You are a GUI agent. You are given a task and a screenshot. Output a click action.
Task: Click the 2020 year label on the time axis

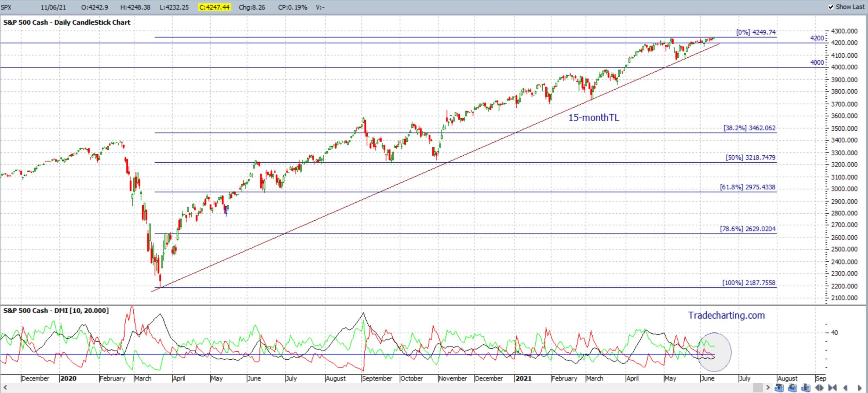68,378
